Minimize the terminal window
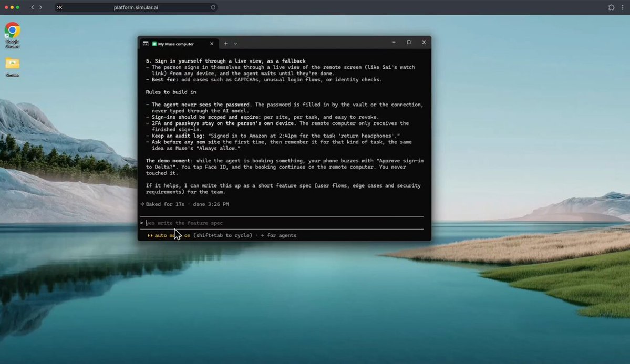Viewport: 630px width, 364px height. (x=394, y=42)
